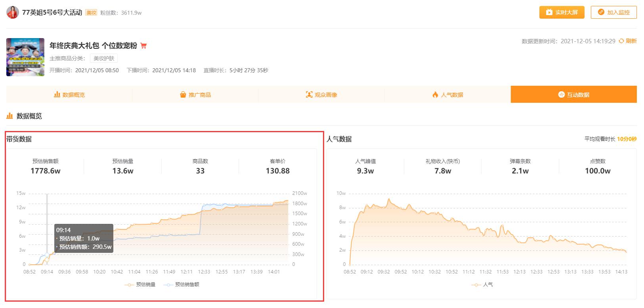The width and height of the screenshot is (644, 308).
Task: Toggle the 预估销售额 legend series
Action: tap(181, 285)
